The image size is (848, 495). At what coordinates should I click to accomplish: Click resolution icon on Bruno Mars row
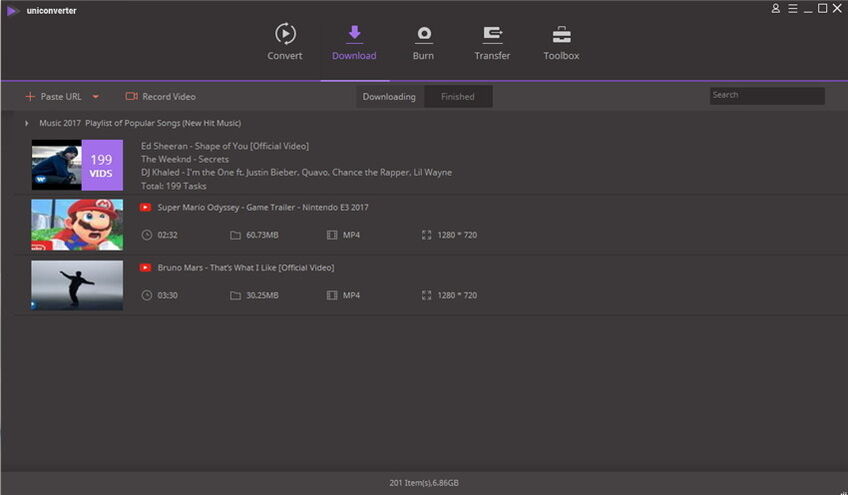427,295
